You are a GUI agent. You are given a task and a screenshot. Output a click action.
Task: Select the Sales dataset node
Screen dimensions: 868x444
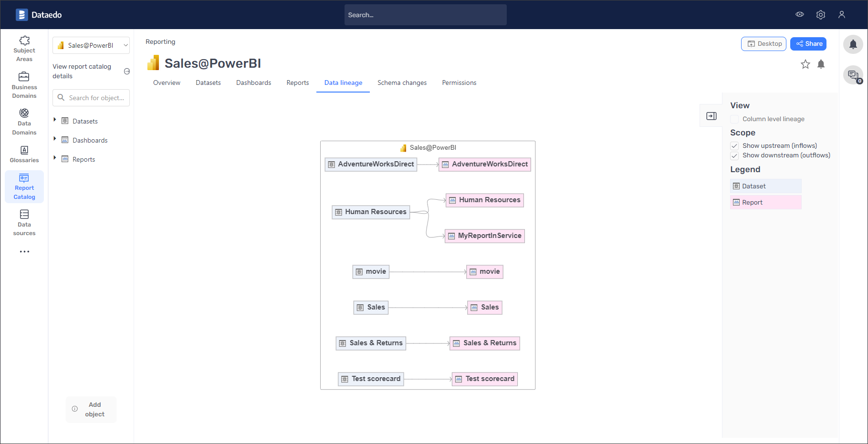click(x=371, y=308)
